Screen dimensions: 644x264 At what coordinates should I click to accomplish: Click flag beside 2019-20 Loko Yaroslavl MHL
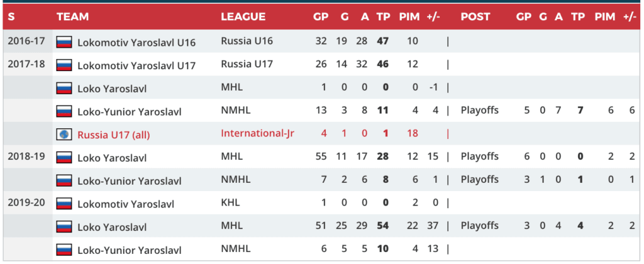point(64,227)
